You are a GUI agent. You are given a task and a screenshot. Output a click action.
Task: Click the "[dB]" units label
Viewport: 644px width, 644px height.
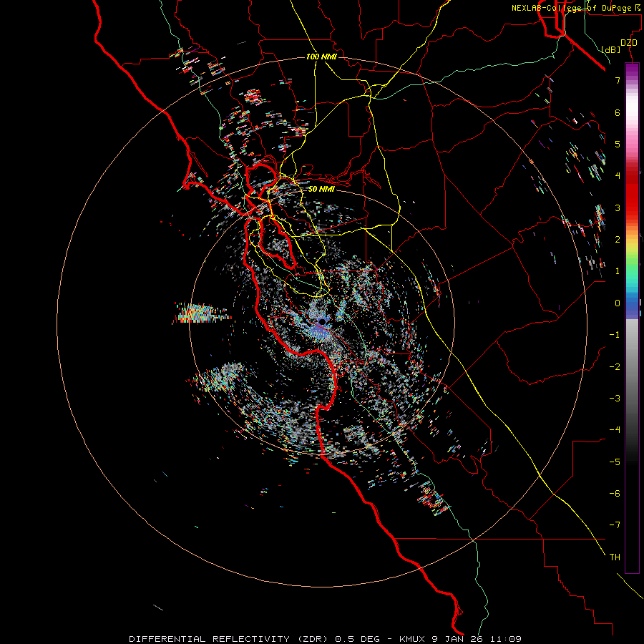[611, 49]
